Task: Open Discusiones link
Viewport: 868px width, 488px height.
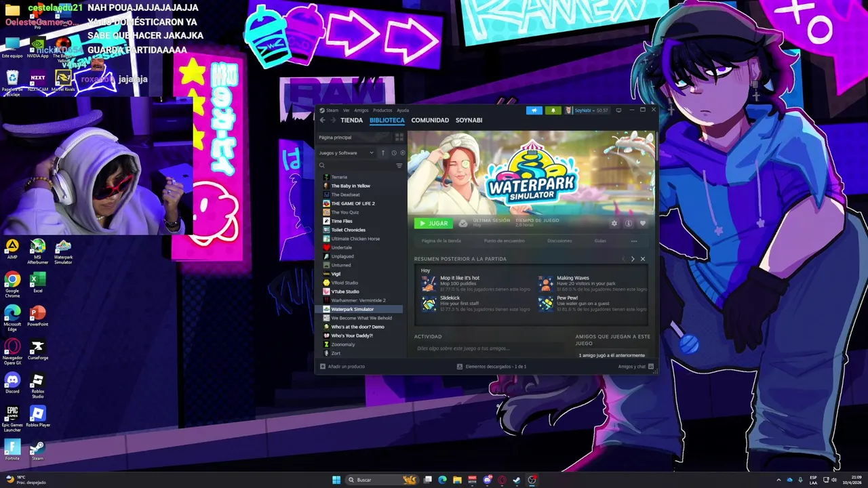Action: point(559,241)
